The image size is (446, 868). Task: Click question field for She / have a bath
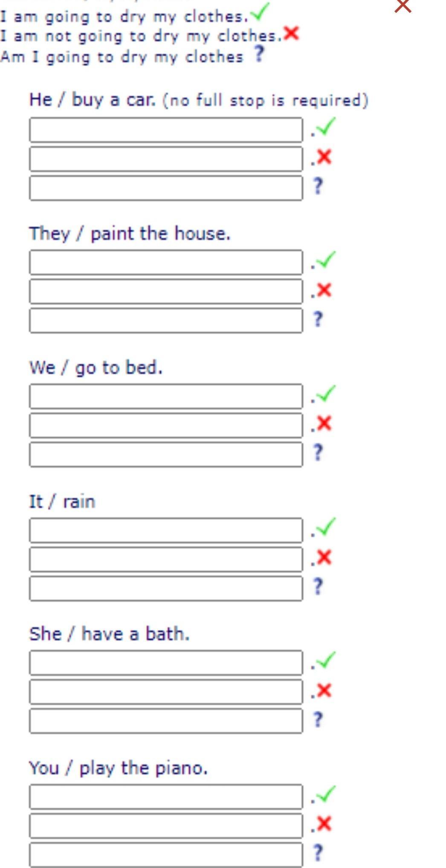tap(166, 721)
